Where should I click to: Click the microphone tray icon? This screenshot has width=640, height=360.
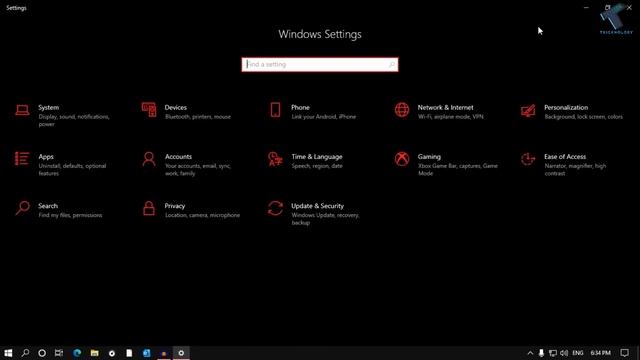tap(541, 353)
